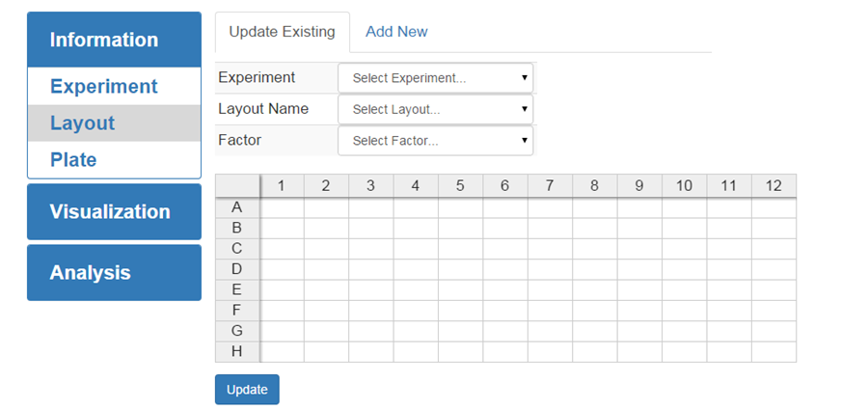The image size is (868, 410).
Task: Click well A1 in the plate grid
Action: tap(282, 207)
